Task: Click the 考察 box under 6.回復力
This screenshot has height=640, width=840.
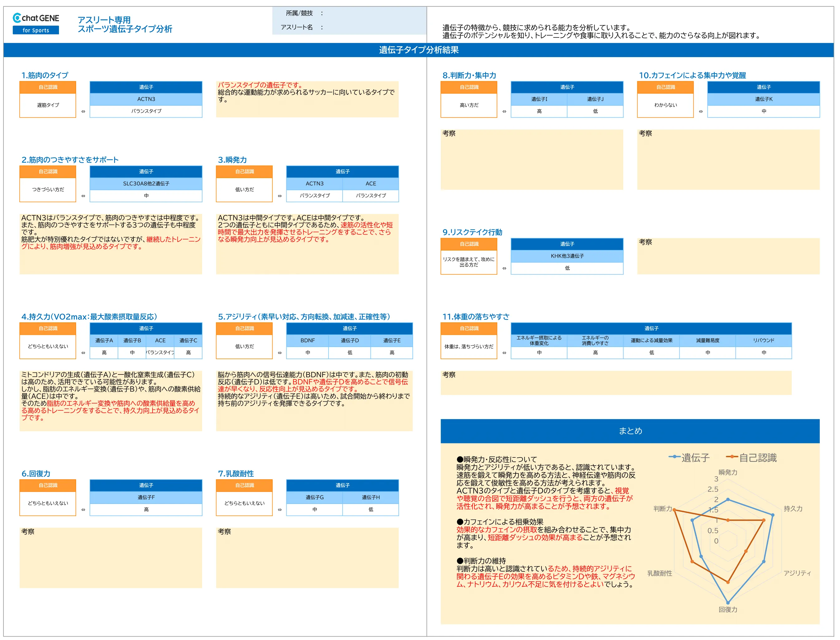Action: click(x=110, y=558)
